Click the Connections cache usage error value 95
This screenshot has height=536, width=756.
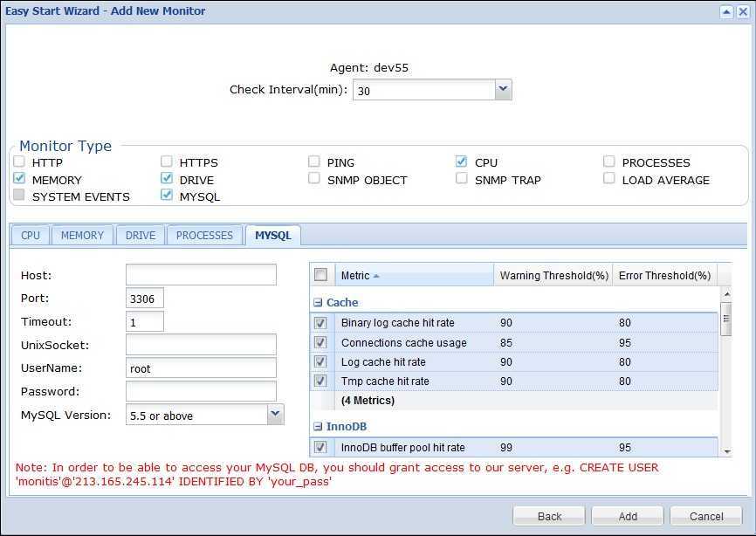tap(625, 343)
